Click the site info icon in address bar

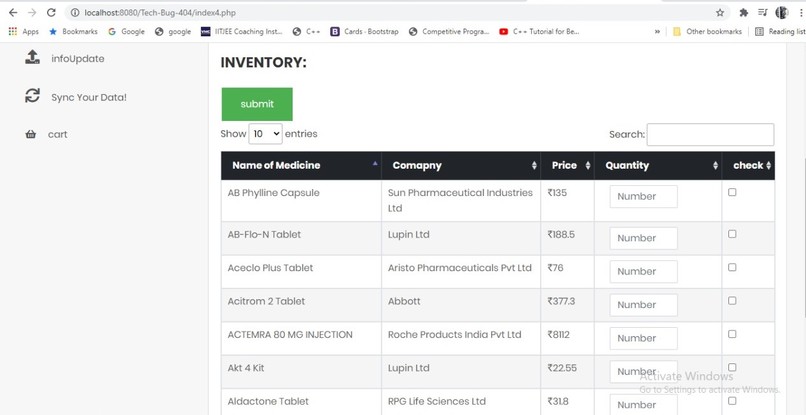75,12
